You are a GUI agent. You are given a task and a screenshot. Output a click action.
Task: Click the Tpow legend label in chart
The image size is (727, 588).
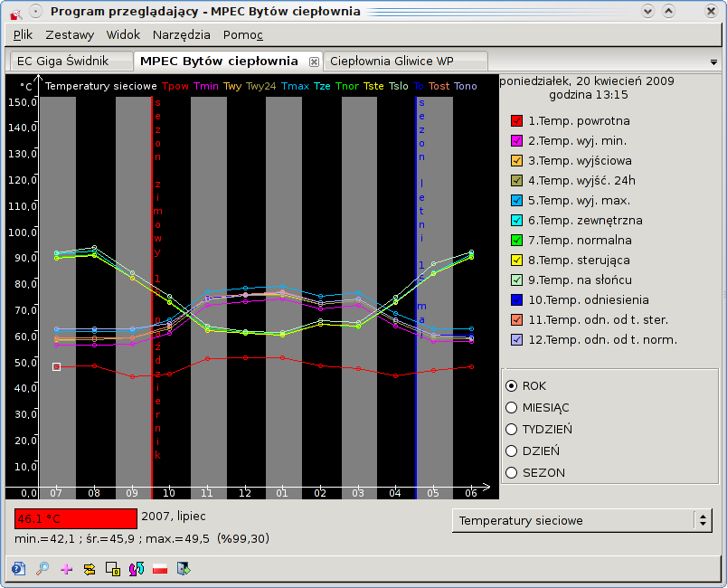click(x=175, y=86)
